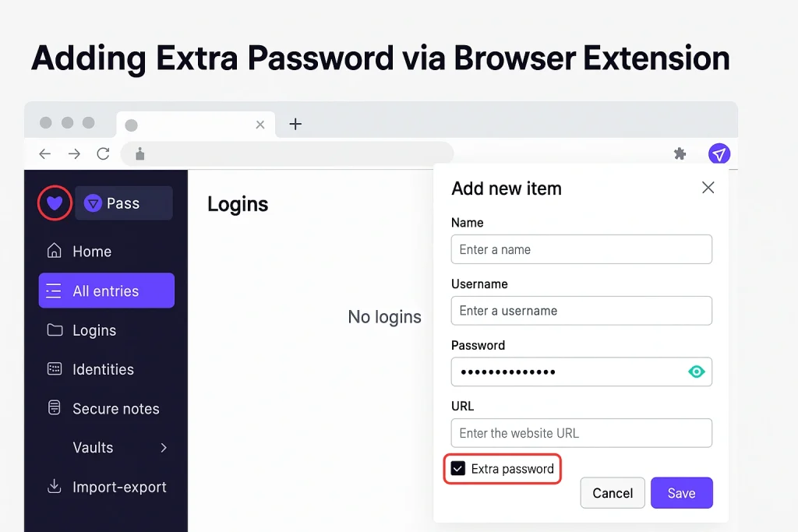Close the current browser tab
Image resolution: width=798 pixels, height=532 pixels.
pos(260,125)
